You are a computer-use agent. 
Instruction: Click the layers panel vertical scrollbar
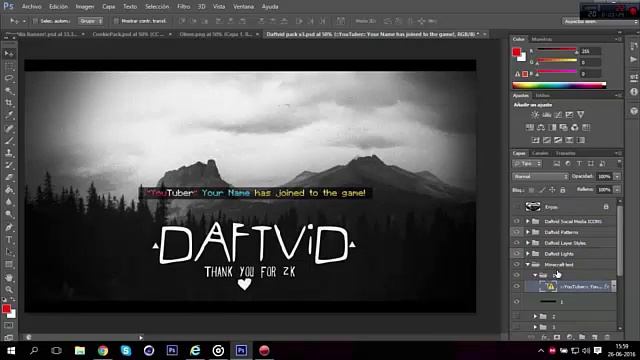[x=620, y=241]
